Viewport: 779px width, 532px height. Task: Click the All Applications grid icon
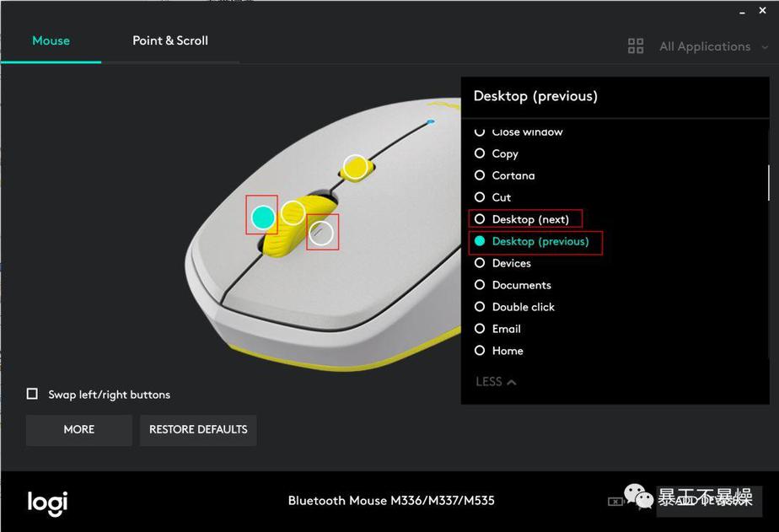pos(636,46)
